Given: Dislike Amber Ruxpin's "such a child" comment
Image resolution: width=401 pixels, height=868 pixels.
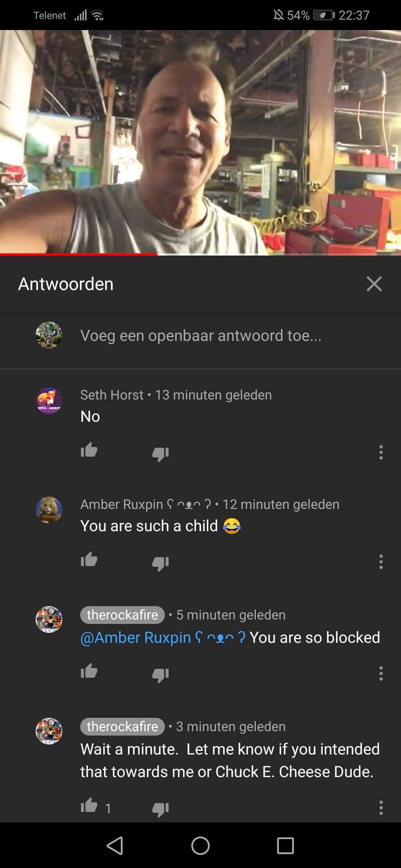Looking at the screenshot, I should coord(160,563).
